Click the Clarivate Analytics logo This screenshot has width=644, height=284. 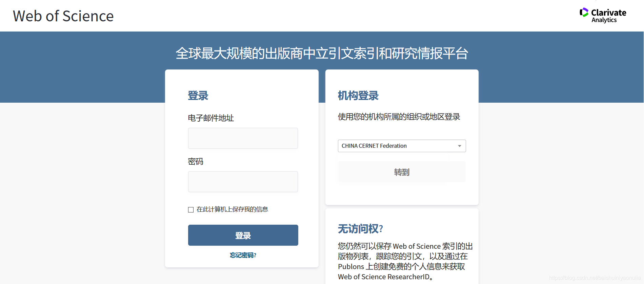[603, 15]
